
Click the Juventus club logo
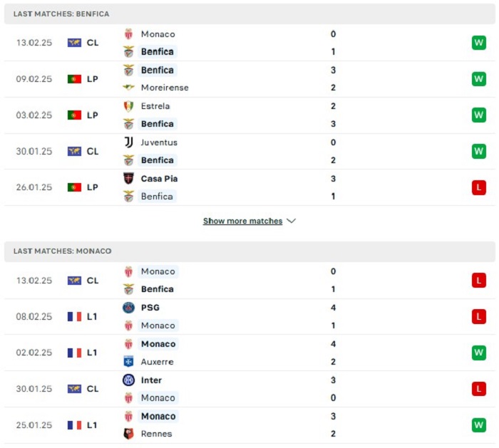coord(128,142)
